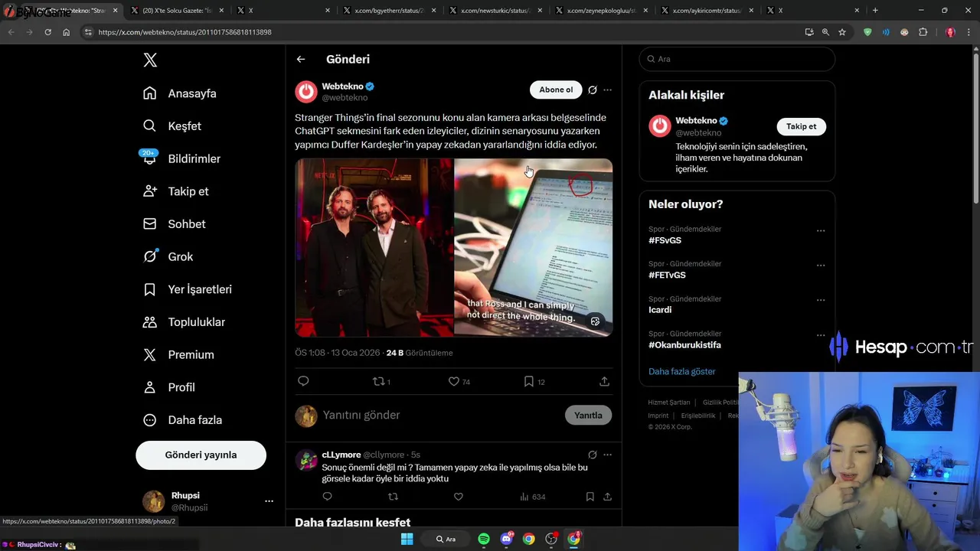
Task: Open Bildirimler (Notifications) with the 20+ badge
Action: [x=181, y=158]
